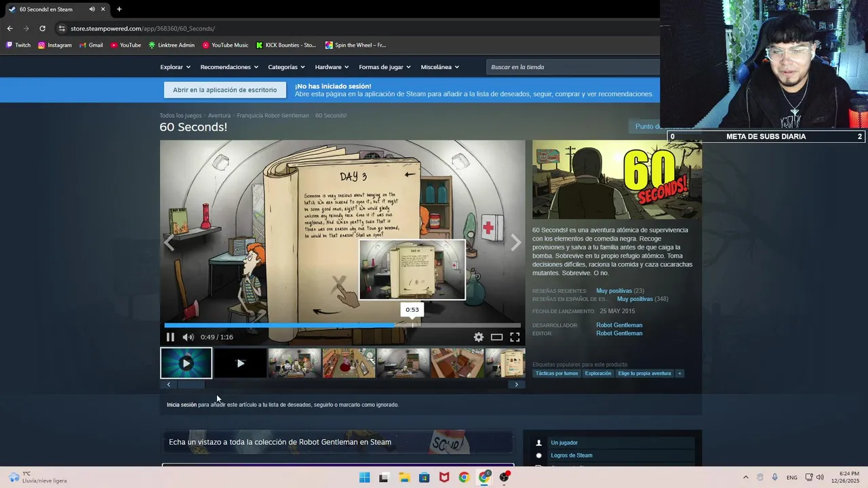Open the Instagram bookmark
868x488 pixels.
(x=54, y=45)
